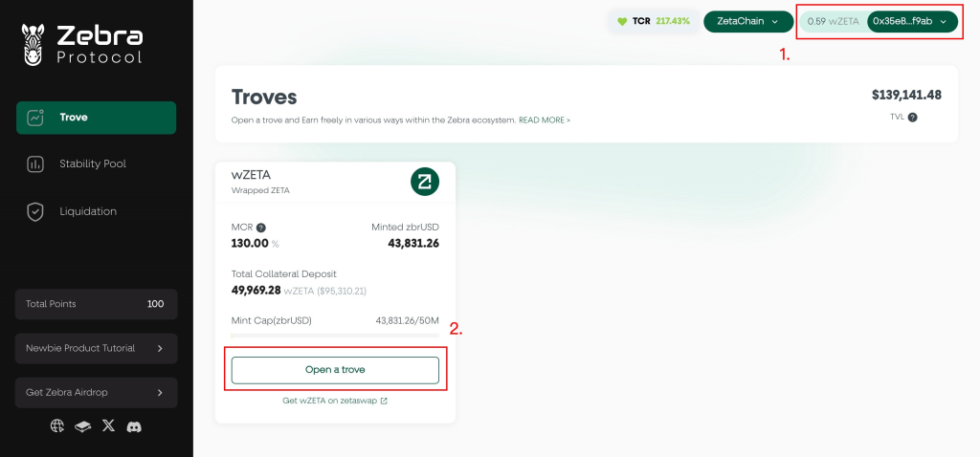Image resolution: width=980 pixels, height=457 pixels.
Task: Open the docs book icon
Action: (83, 425)
